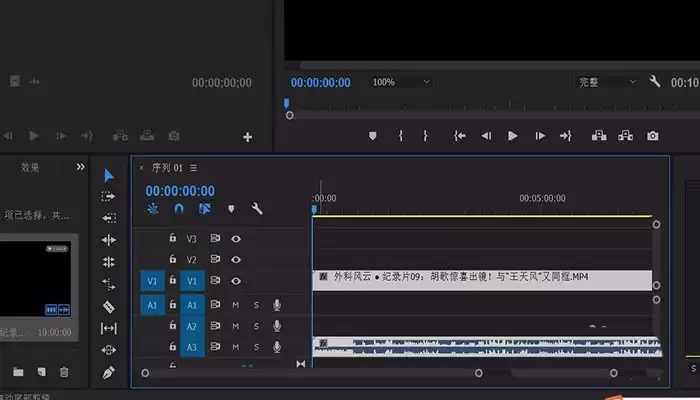
Task: Open timeline display settings wrench
Action: [257, 209]
